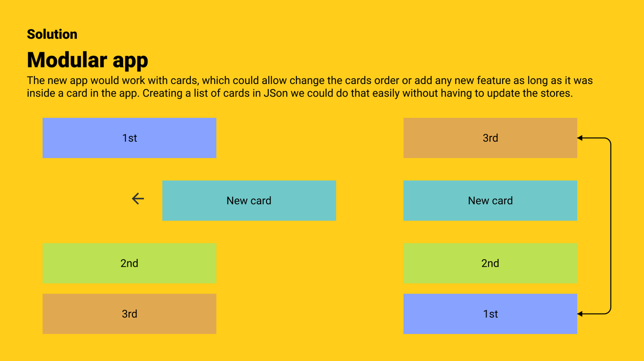This screenshot has height=361, width=644.
Task: Click the Modular app heading
Action: [87, 60]
